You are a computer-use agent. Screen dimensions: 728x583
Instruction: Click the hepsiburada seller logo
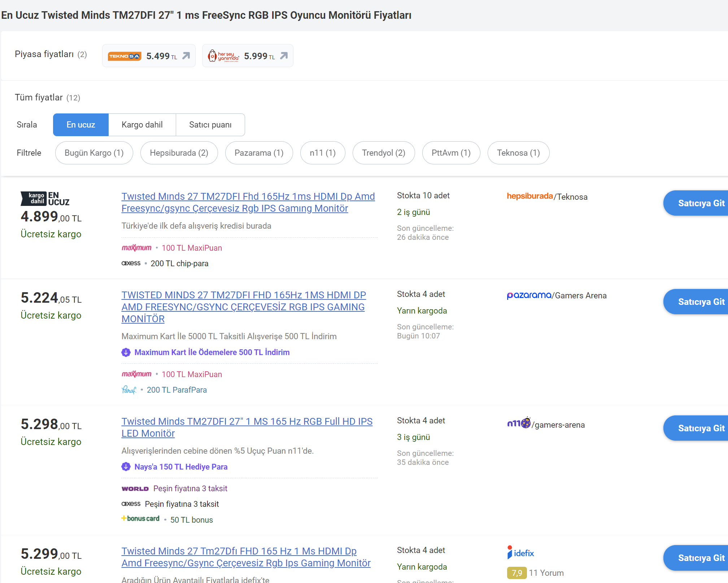tap(529, 196)
